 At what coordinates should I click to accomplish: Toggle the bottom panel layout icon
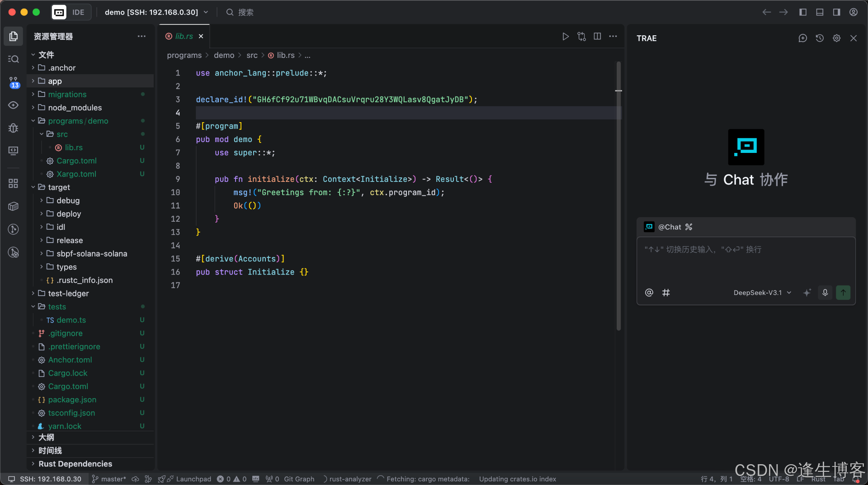click(x=820, y=12)
